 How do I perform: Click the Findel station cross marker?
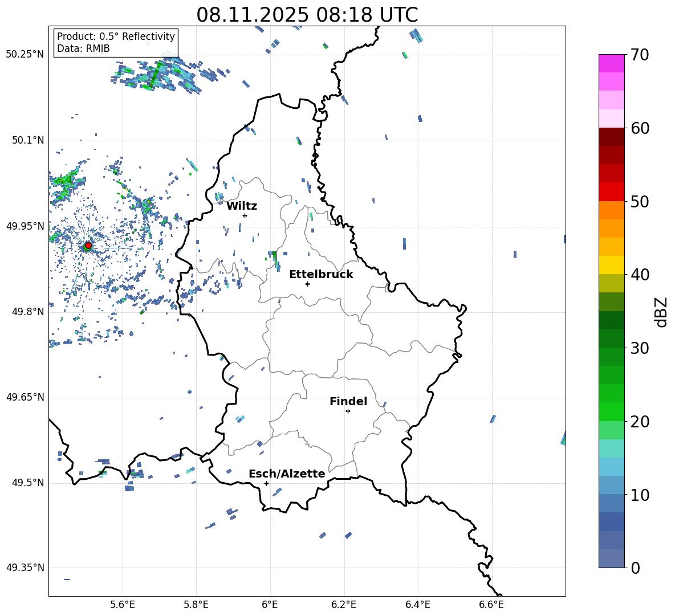(x=348, y=411)
